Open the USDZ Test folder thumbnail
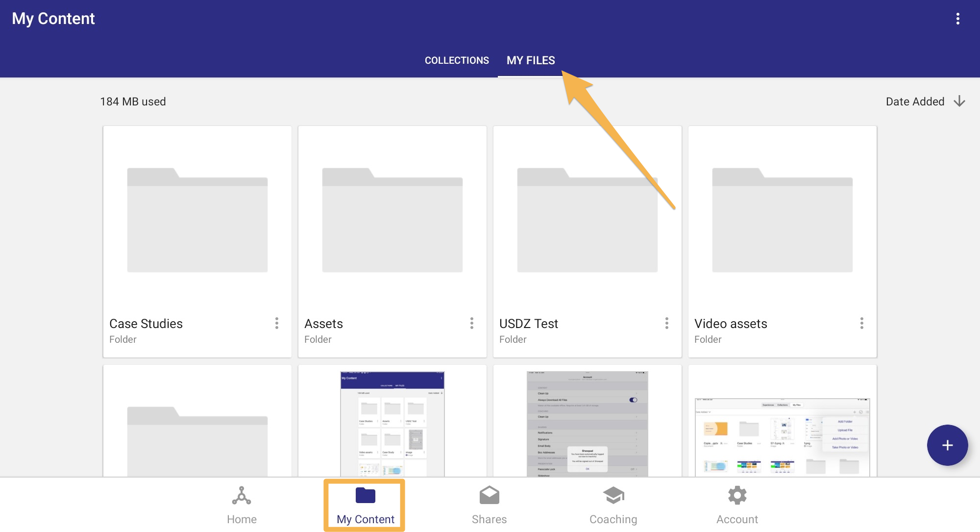Image resolution: width=980 pixels, height=532 pixels. (x=588, y=220)
